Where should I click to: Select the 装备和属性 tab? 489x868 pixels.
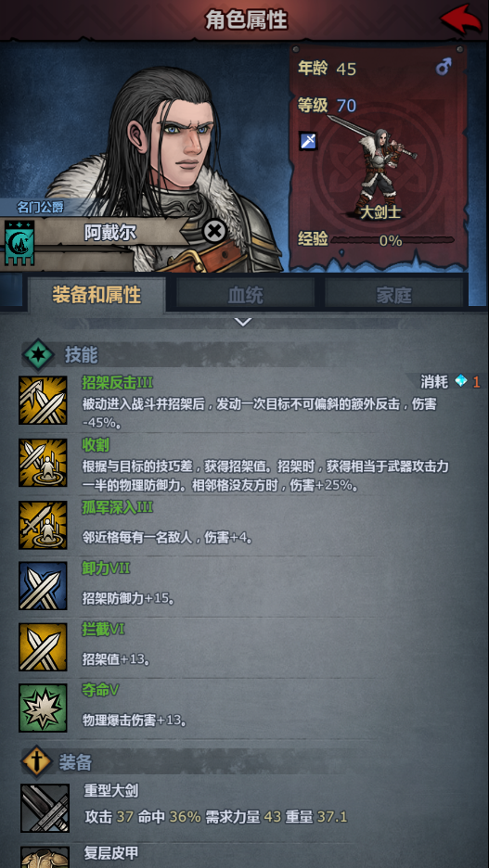tap(97, 295)
